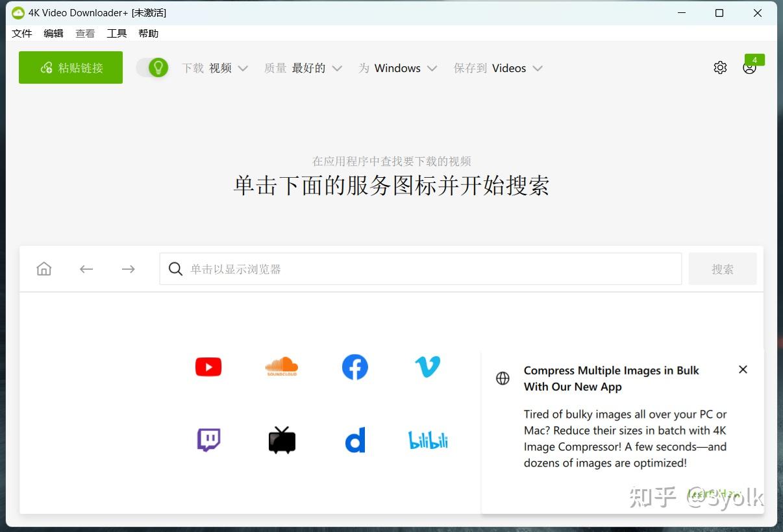Click the 单击以显示浏览器 search field
This screenshot has height=532, width=783.
pos(421,269)
